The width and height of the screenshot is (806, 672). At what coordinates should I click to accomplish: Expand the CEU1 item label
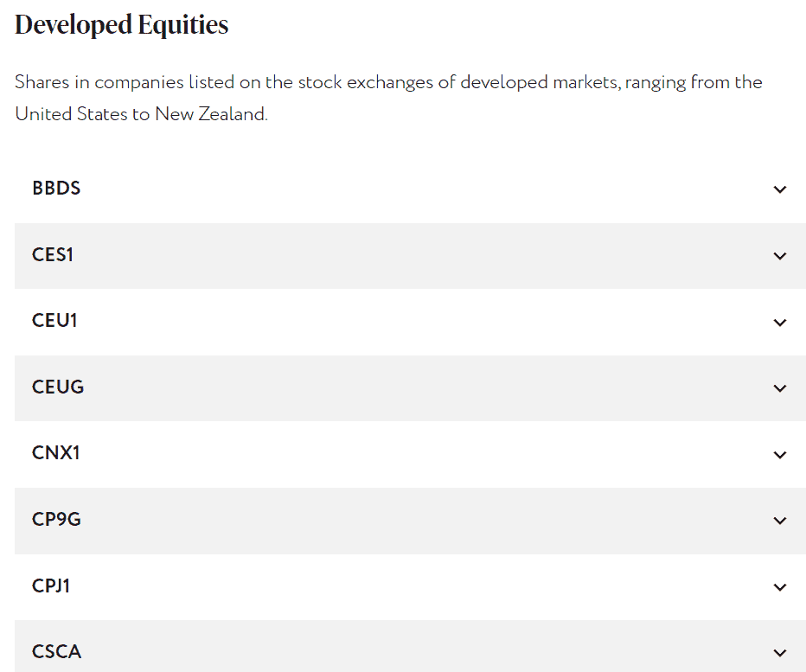tap(54, 321)
